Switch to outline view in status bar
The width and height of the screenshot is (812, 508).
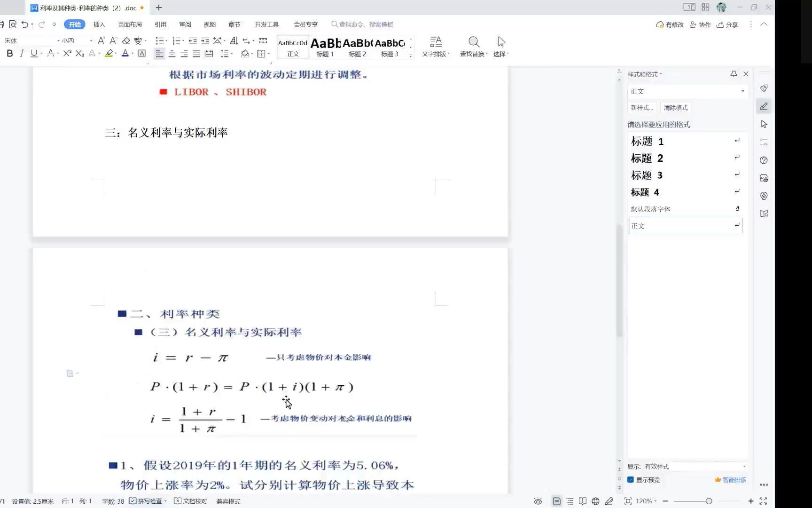click(x=570, y=501)
